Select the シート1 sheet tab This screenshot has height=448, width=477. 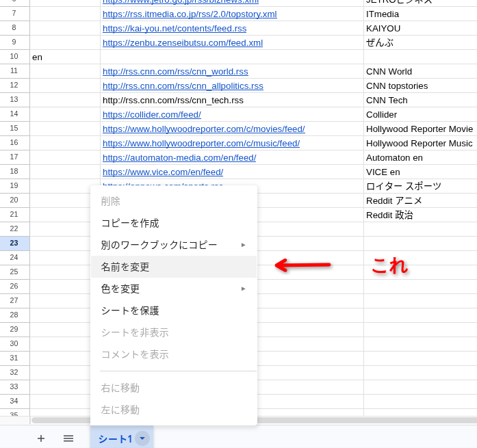click(x=114, y=439)
